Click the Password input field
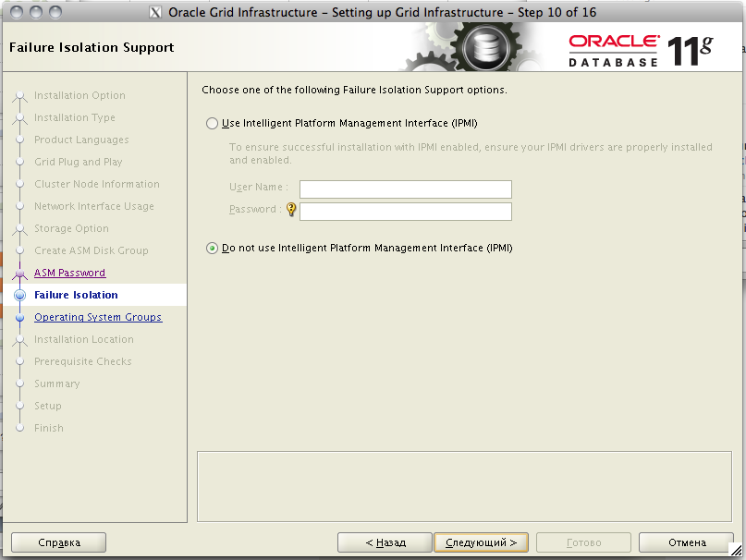746x560 pixels. tap(405, 212)
